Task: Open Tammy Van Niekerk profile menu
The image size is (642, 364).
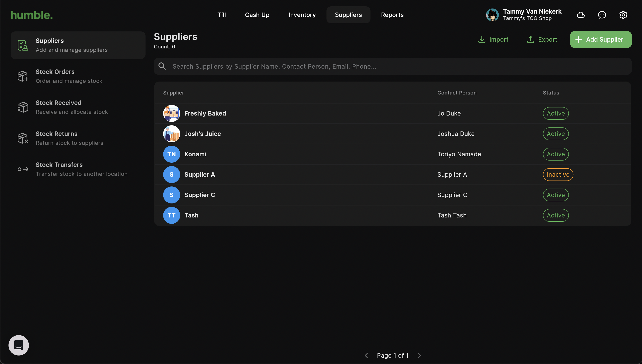Action: pyautogui.click(x=524, y=15)
